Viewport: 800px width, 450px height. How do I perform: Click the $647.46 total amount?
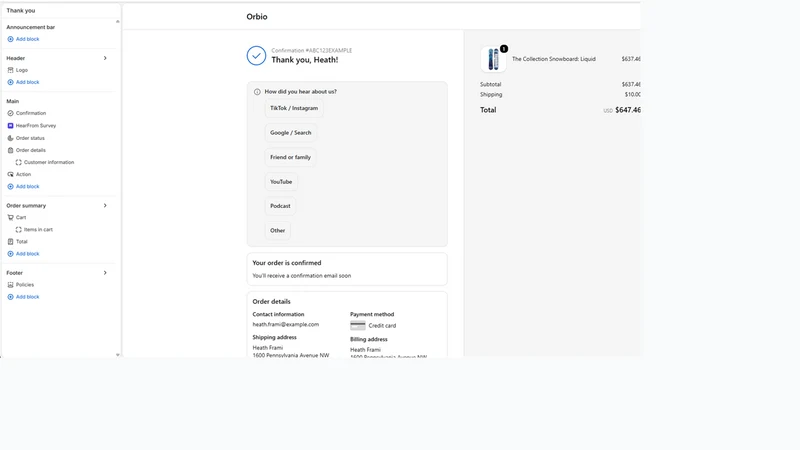(628, 110)
